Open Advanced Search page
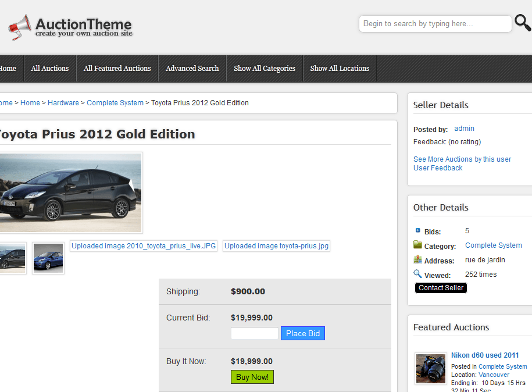532x392 pixels. [192, 69]
